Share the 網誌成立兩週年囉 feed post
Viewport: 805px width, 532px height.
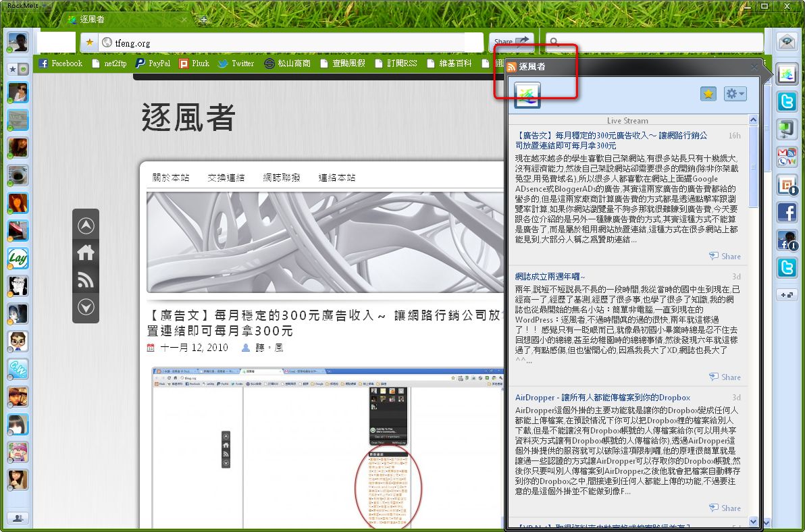click(725, 377)
